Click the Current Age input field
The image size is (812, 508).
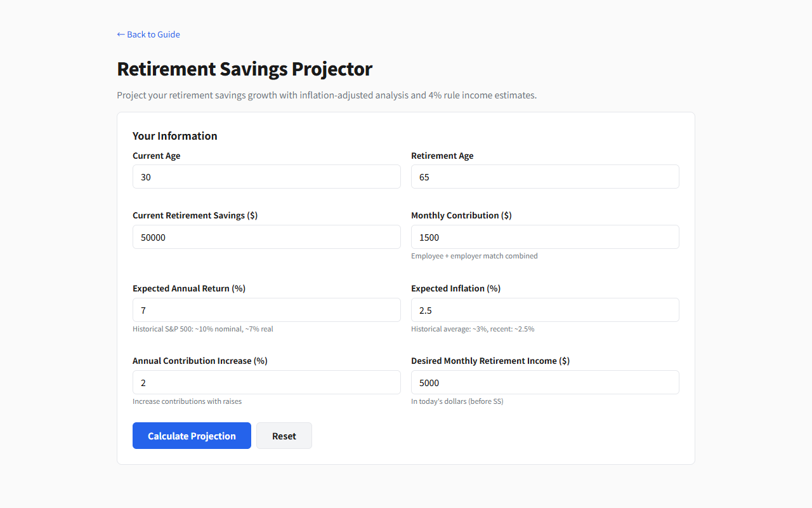tap(266, 177)
